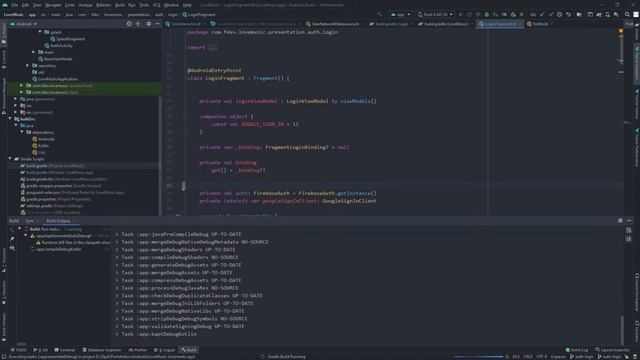Image resolution: width=640 pixels, height=360 pixels.
Task: Open the Profiler tool window
Action: (x=138, y=350)
